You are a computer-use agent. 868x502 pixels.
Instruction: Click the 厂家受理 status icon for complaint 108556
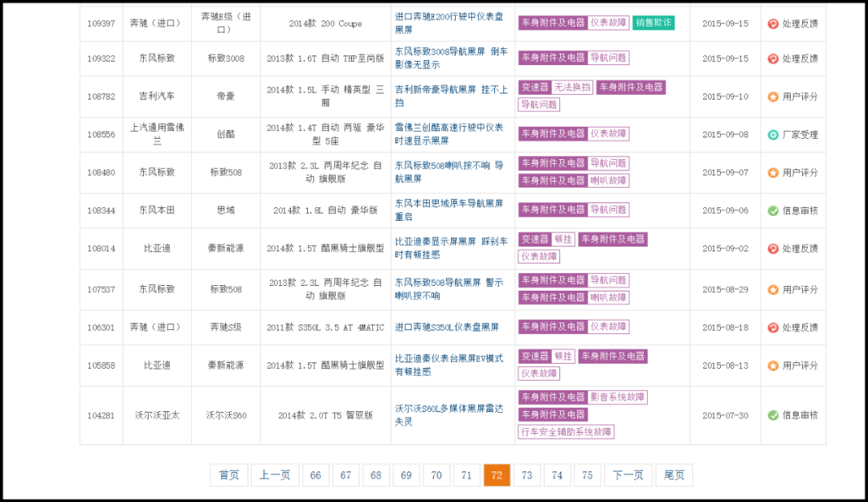773,135
